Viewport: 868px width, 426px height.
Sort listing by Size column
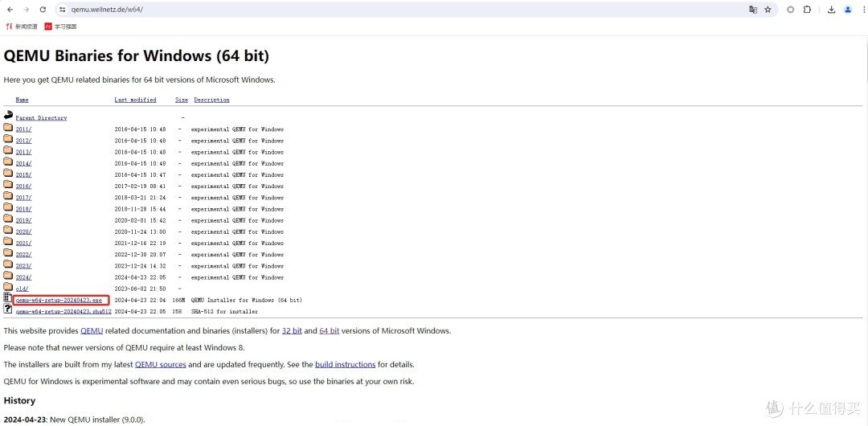tap(182, 100)
